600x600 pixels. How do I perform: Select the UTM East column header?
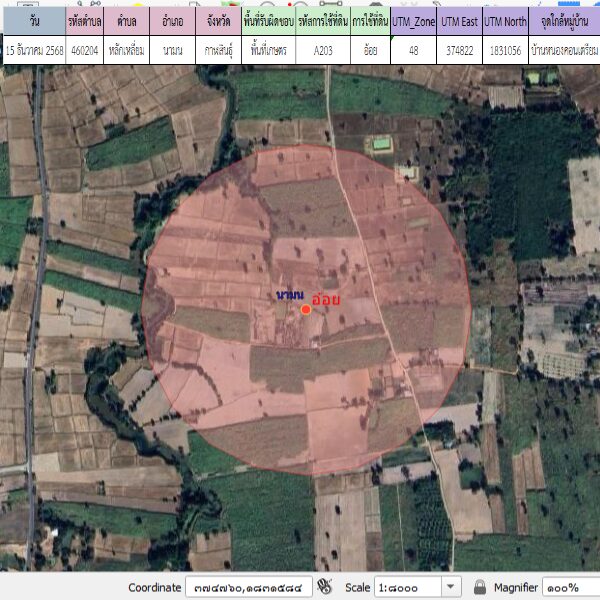point(459,21)
